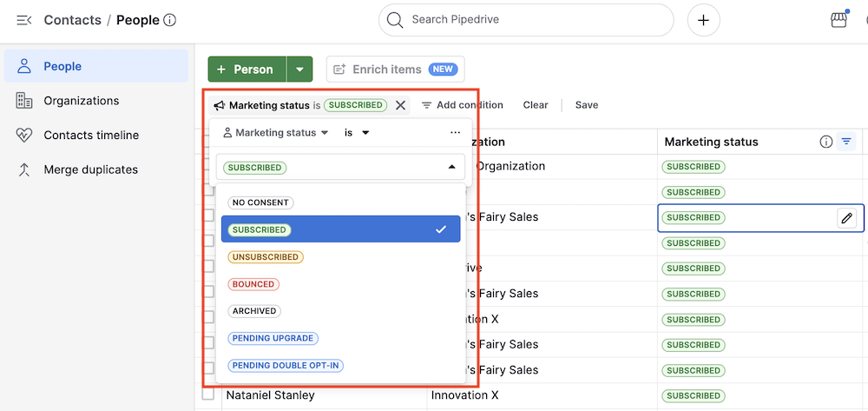This screenshot has width=868, height=411.
Task: Collapse the sidebar navigation menu icon
Action: click(24, 20)
